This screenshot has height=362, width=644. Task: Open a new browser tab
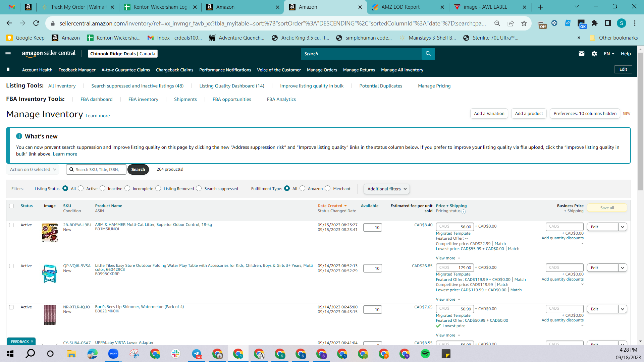(x=540, y=7)
